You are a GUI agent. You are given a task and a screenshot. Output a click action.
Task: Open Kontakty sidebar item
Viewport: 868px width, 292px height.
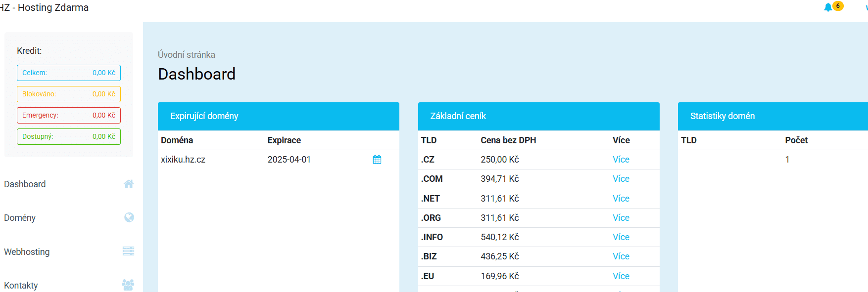21,286
